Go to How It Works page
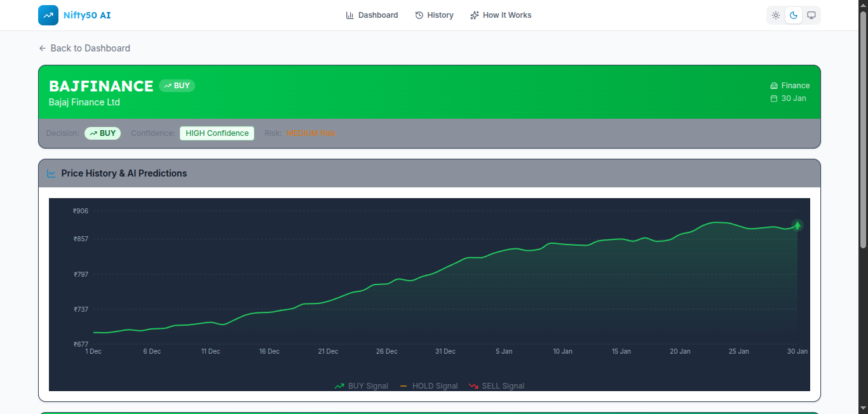This screenshot has width=868, height=414. click(501, 15)
